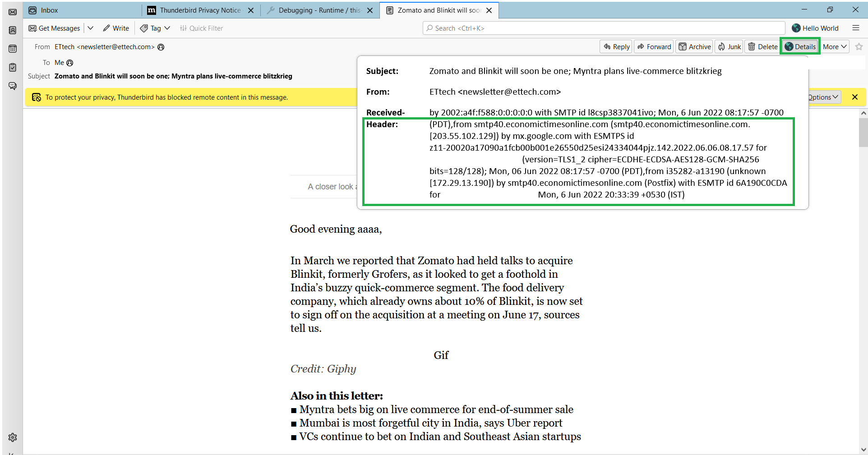868x455 pixels.
Task: Open the Get Messages dropdown arrow
Action: pos(90,28)
